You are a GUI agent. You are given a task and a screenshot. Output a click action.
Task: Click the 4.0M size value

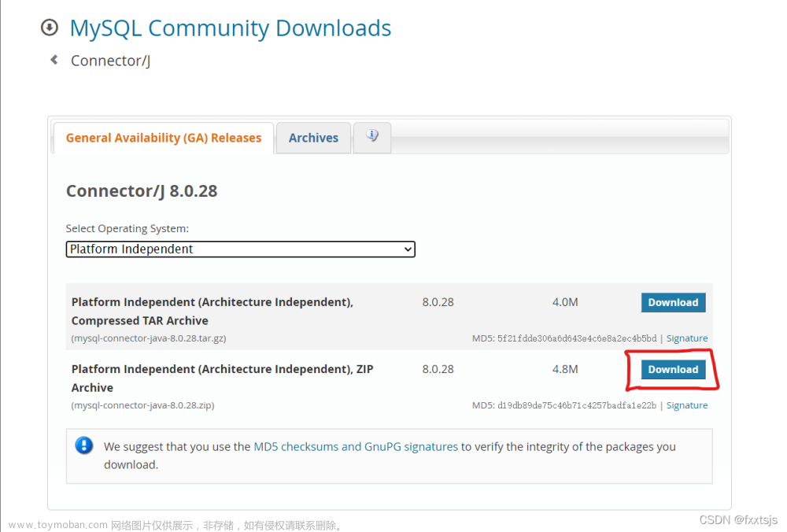tap(565, 302)
